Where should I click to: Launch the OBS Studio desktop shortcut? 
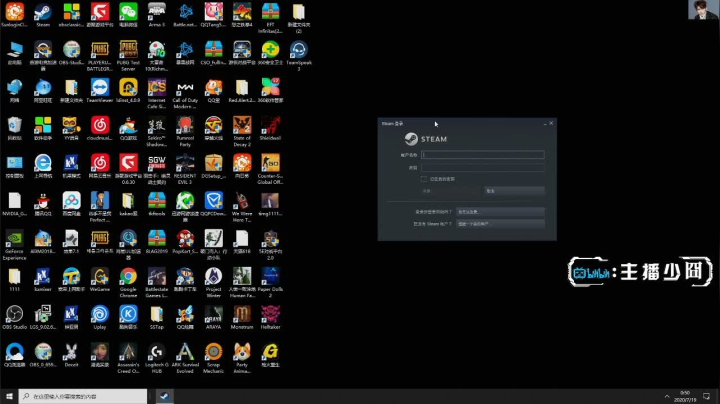(14, 317)
